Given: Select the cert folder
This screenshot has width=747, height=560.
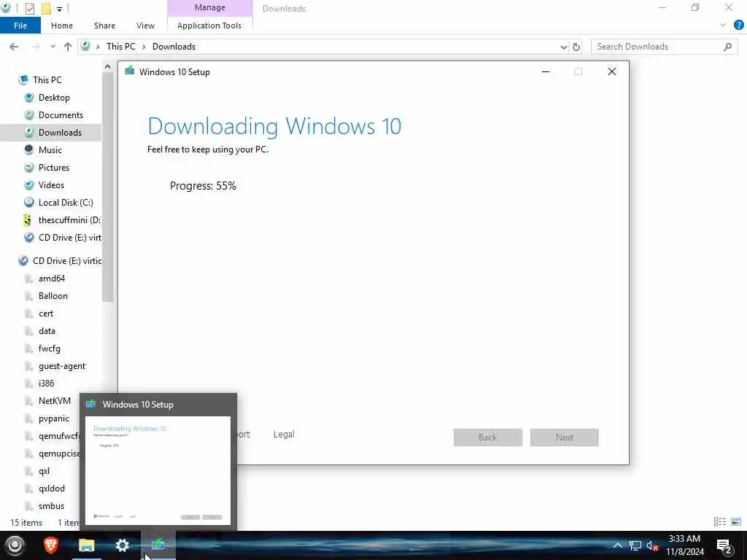Looking at the screenshot, I should coord(46,314).
